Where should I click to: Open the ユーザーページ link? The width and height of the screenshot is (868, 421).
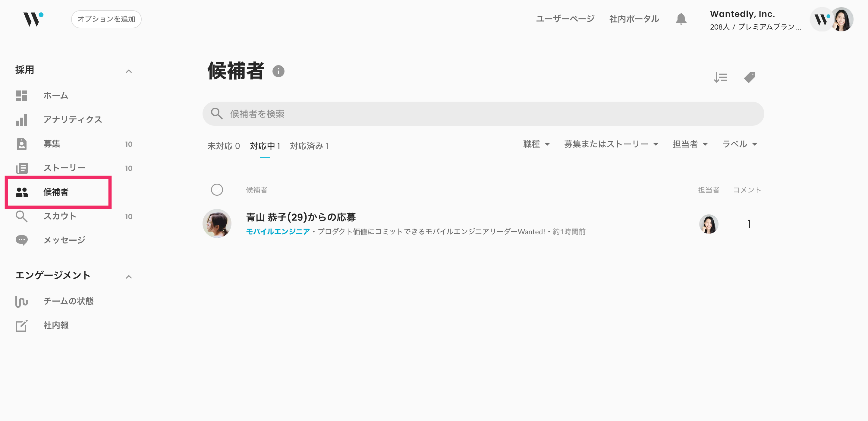[565, 19]
